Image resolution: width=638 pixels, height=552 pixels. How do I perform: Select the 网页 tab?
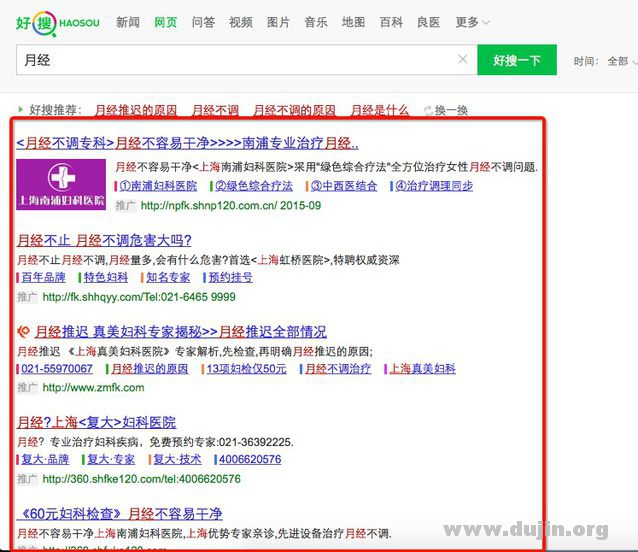pos(166,22)
